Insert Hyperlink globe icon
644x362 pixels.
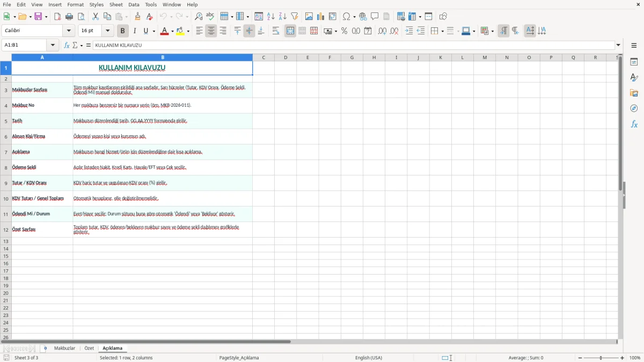click(x=363, y=17)
